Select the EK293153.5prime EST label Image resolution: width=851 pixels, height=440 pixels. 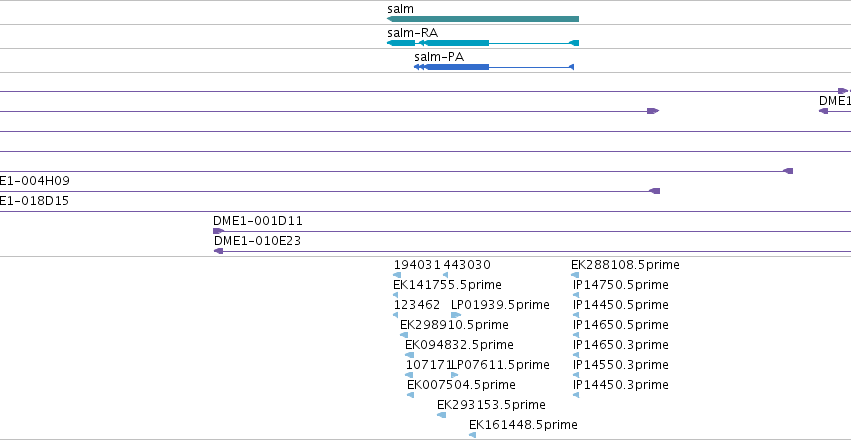point(491,405)
